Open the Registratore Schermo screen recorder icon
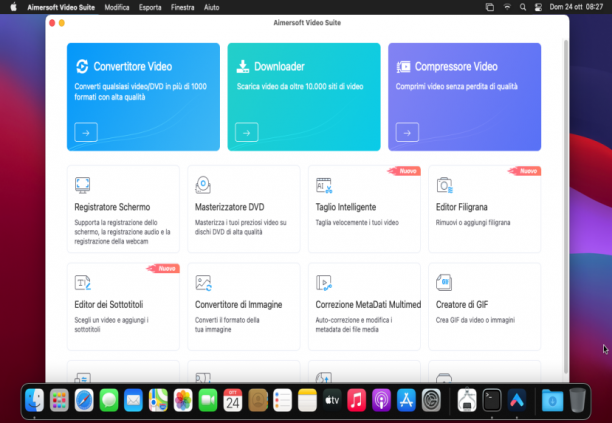Viewport: 612px width, 423px height. 82,185
